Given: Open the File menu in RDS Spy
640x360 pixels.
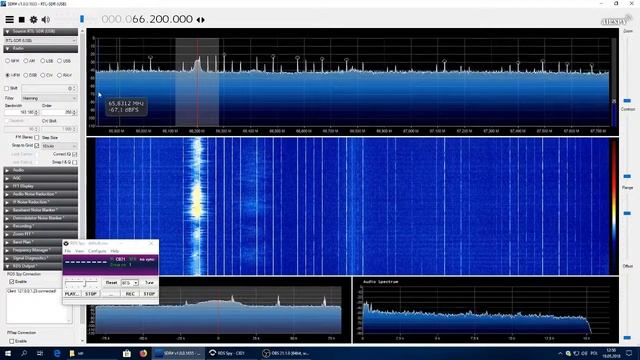Looking at the screenshot, I should pyautogui.click(x=68, y=251).
